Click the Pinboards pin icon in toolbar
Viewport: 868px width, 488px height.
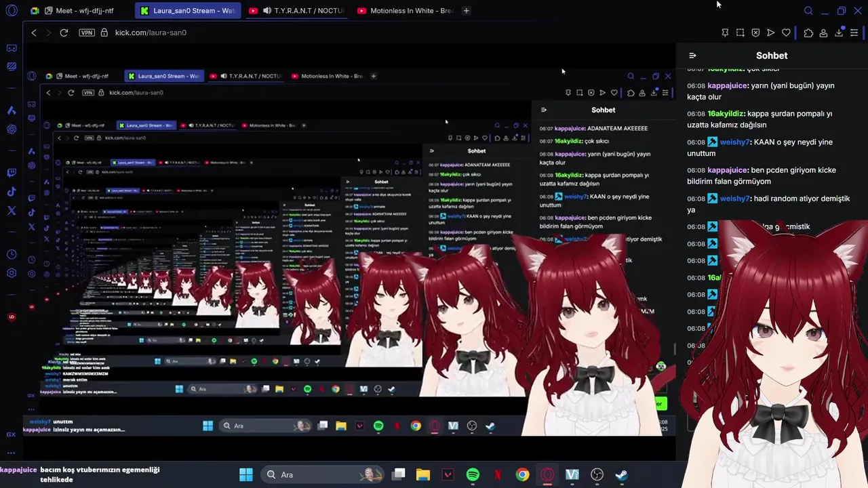(x=725, y=33)
